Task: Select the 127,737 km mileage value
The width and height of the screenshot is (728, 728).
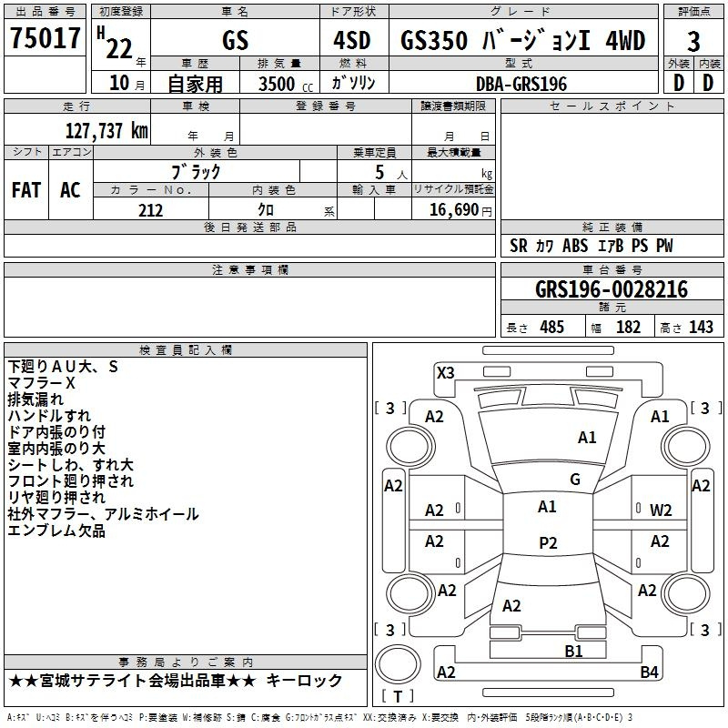Action: [x=106, y=130]
